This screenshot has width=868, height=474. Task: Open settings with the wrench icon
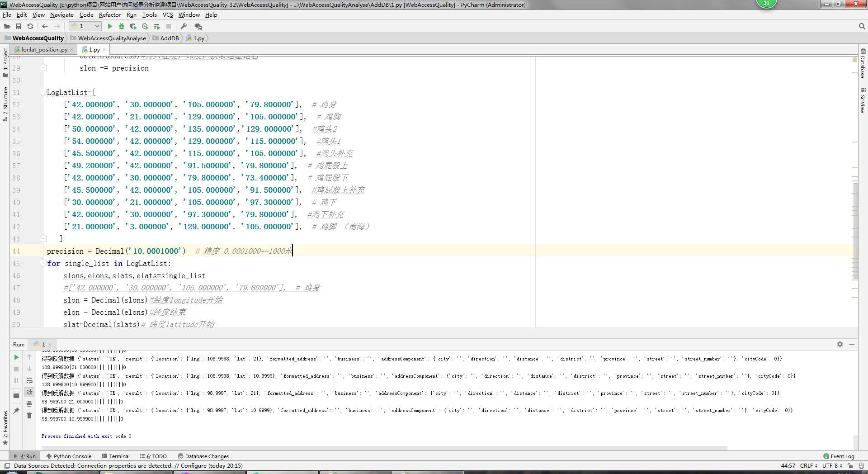pyautogui.click(x=183, y=26)
